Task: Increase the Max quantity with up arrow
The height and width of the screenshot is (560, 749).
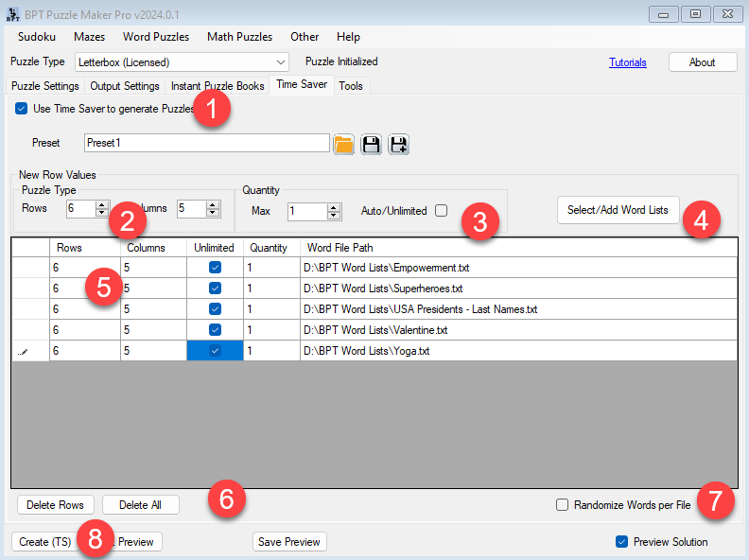Action: click(333, 206)
